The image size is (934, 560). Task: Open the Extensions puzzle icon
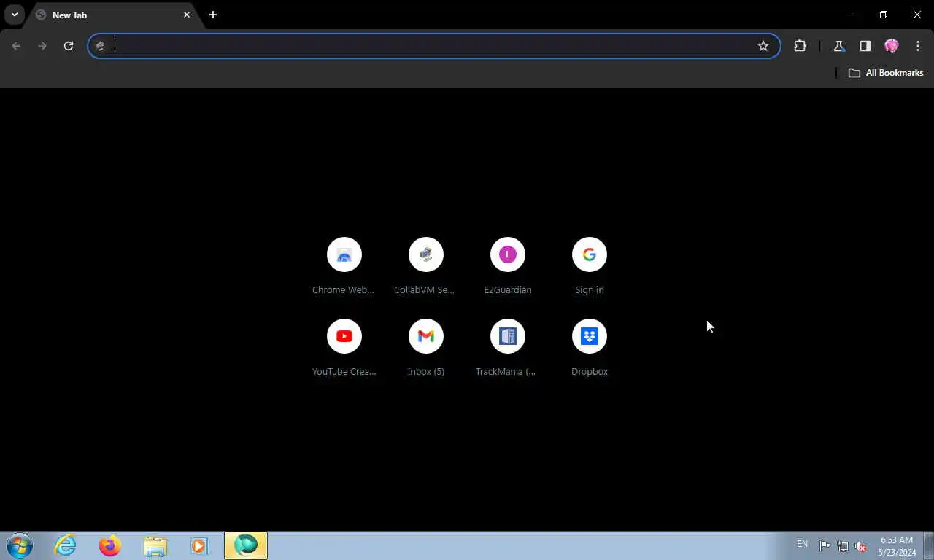pyautogui.click(x=800, y=46)
